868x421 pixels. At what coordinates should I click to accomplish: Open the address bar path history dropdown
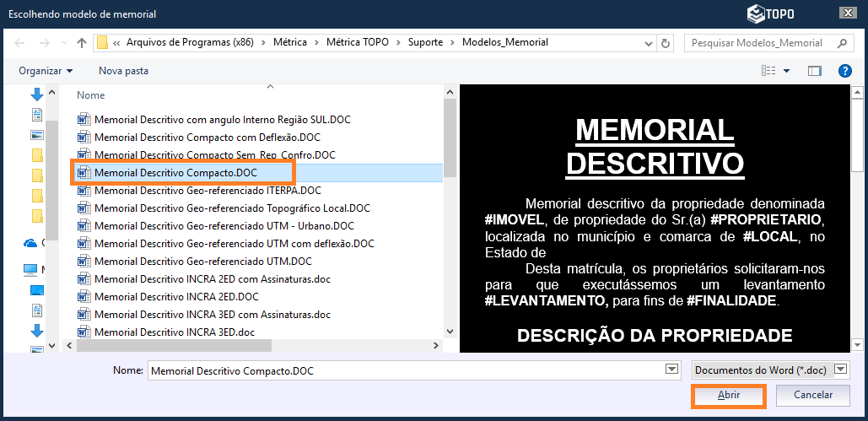(x=647, y=43)
